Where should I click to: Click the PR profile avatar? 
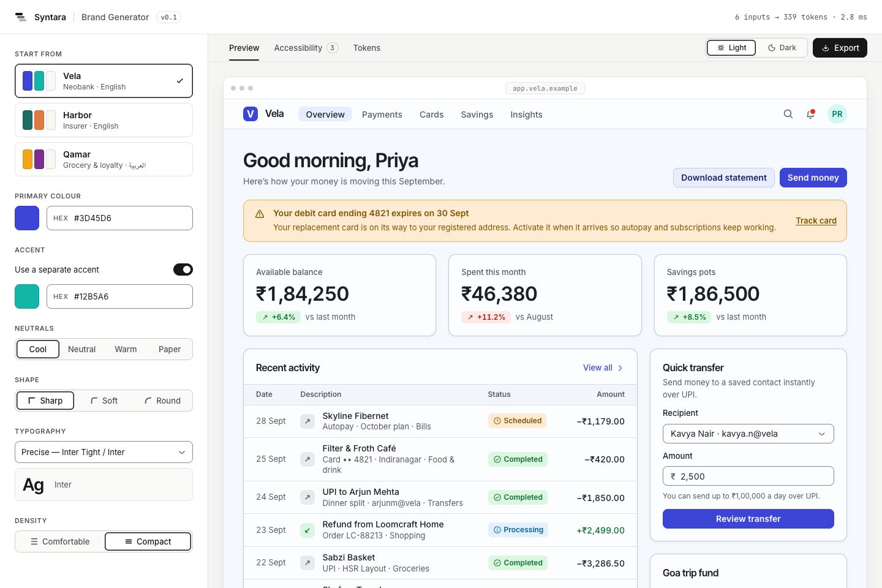tap(837, 114)
